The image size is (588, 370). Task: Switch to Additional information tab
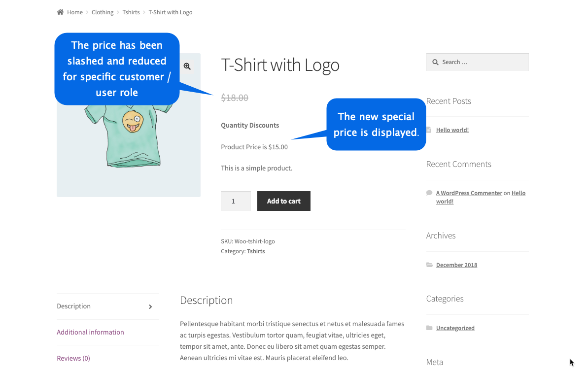point(90,332)
